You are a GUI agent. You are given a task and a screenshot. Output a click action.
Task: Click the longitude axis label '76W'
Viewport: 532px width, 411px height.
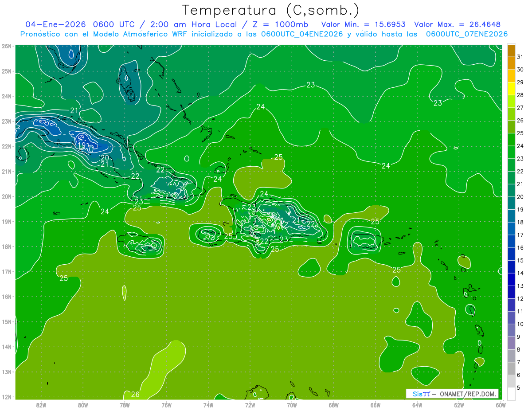tap(167, 404)
